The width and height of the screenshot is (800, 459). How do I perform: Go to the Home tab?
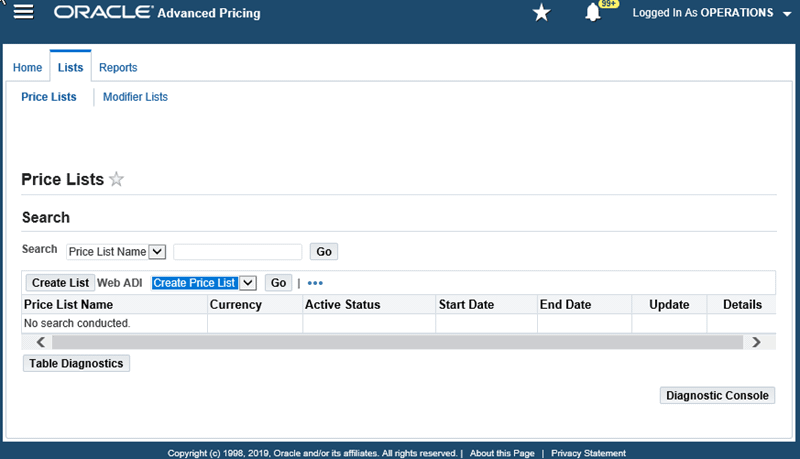pyautogui.click(x=28, y=67)
